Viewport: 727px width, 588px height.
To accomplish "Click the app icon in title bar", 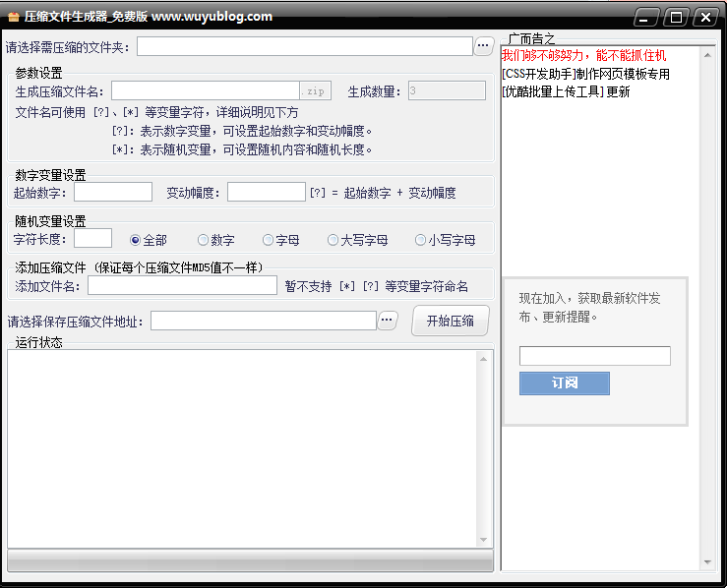I will (x=14, y=17).
